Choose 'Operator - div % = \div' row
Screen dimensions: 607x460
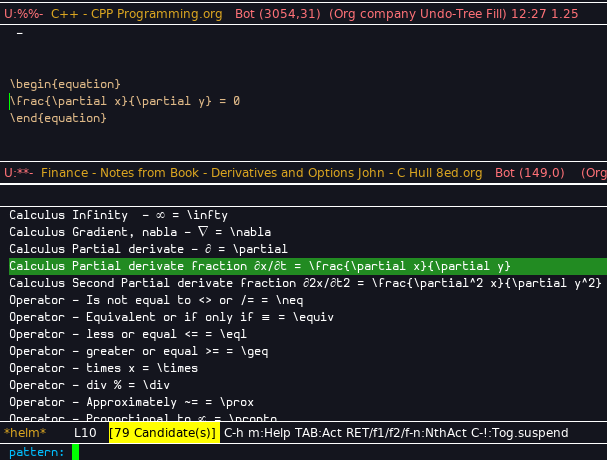click(89, 385)
